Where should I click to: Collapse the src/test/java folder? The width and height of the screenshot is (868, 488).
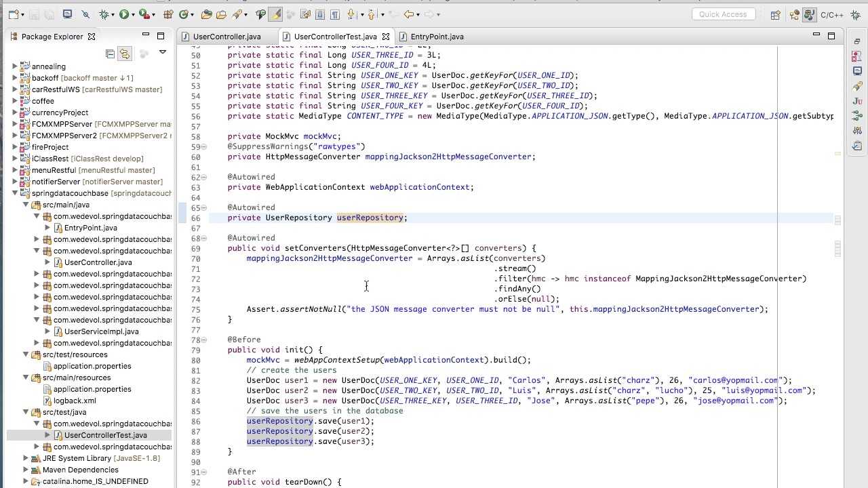pyautogui.click(x=26, y=412)
